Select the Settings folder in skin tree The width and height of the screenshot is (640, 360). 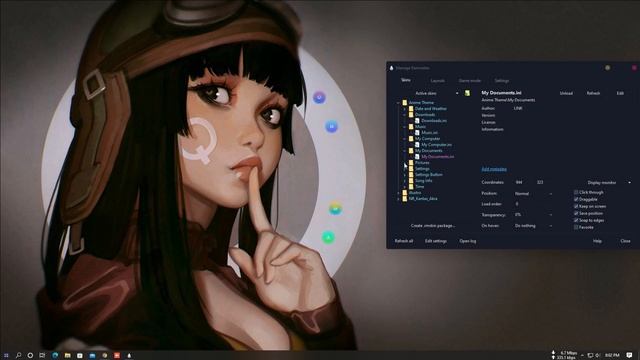[422, 169]
